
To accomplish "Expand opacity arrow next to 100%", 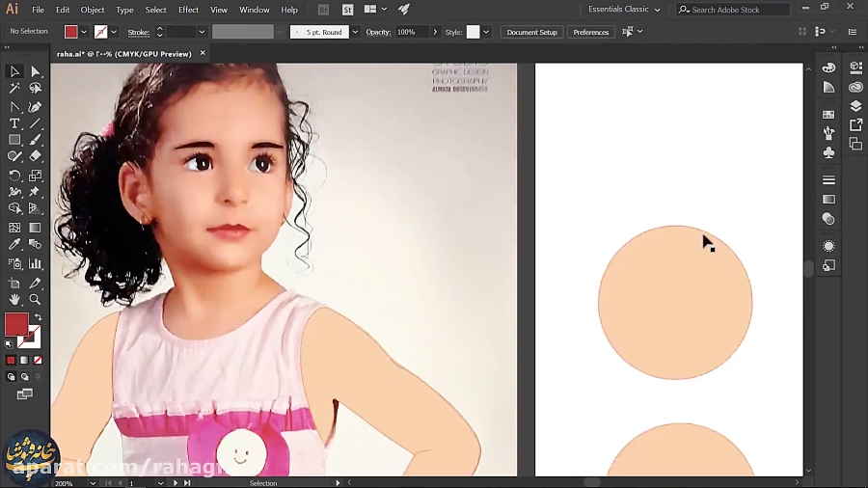I will (x=435, y=32).
